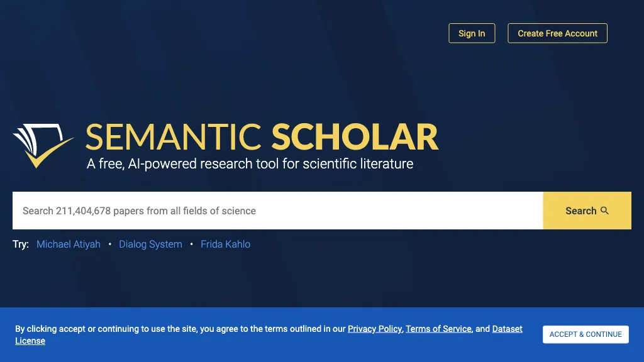Click the word SEMANTIC in the title
644x362 pixels.
click(174, 137)
